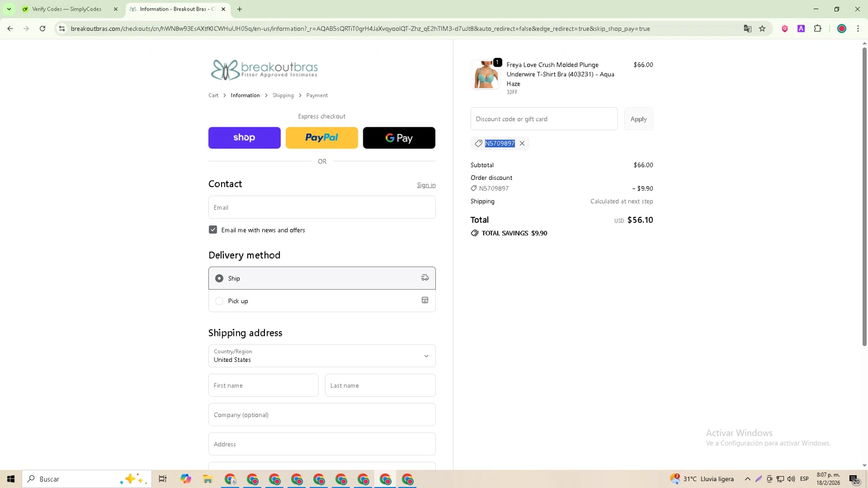Open the notification center icon
868x488 pixels.
tap(854, 479)
